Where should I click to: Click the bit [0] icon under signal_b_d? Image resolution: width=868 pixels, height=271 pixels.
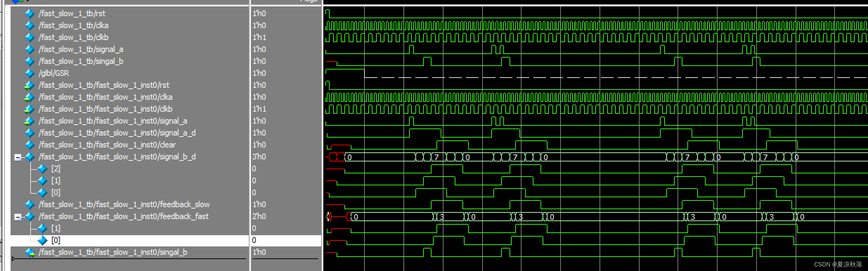43,193
